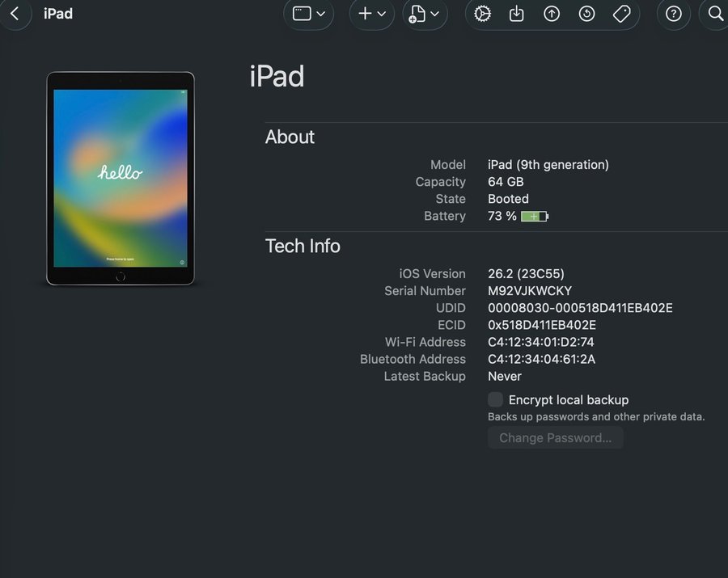Click the Update download-arrow icon

coord(517,14)
